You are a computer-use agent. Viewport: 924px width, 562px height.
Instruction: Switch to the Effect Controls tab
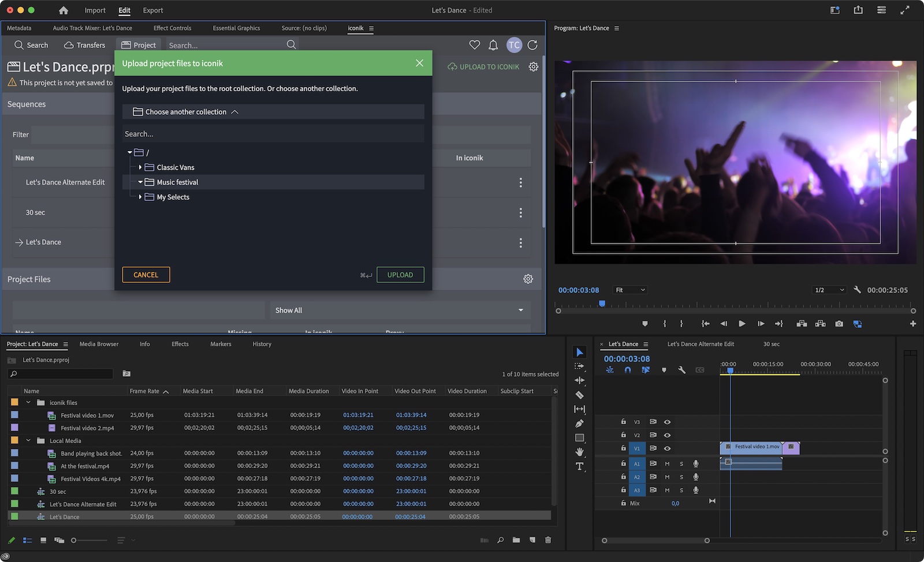172,28
